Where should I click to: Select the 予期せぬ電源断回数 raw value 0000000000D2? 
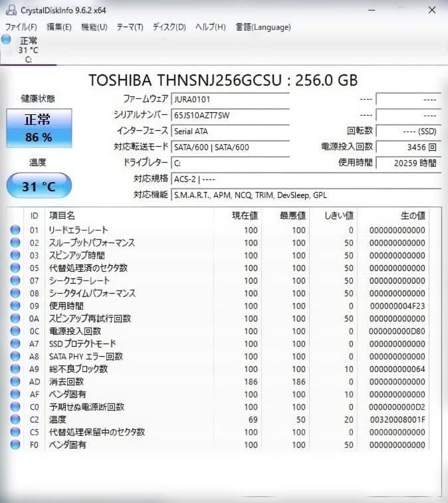397,407
